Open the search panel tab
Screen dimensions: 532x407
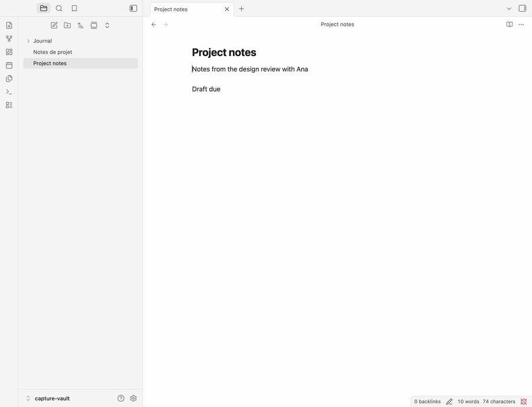click(59, 8)
